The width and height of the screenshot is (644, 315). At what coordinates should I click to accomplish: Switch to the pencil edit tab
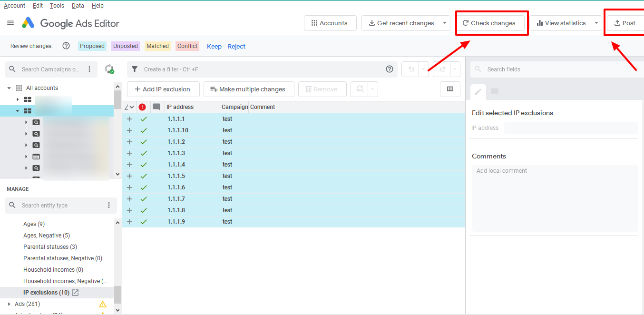478,92
